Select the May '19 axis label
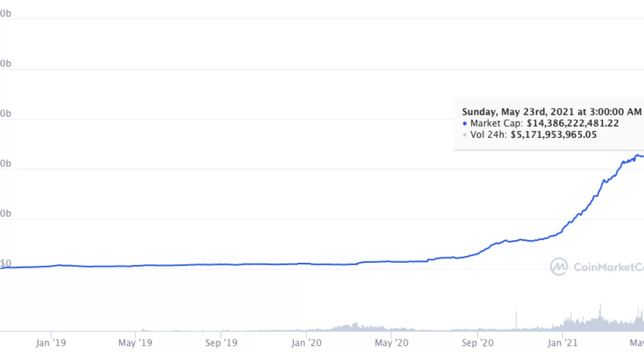Image resolution: width=644 pixels, height=362 pixels. [x=135, y=342]
